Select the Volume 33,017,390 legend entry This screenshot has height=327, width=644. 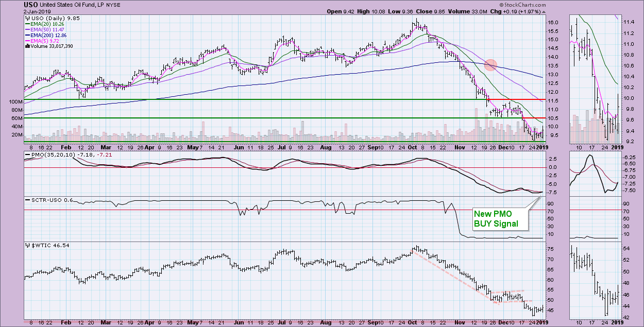pos(49,46)
